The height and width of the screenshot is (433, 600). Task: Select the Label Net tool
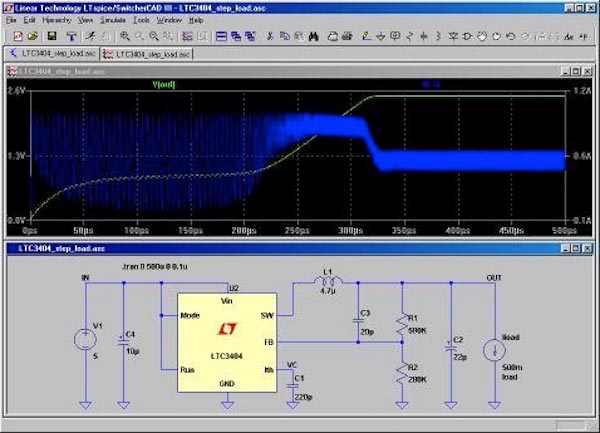pyautogui.click(x=395, y=36)
